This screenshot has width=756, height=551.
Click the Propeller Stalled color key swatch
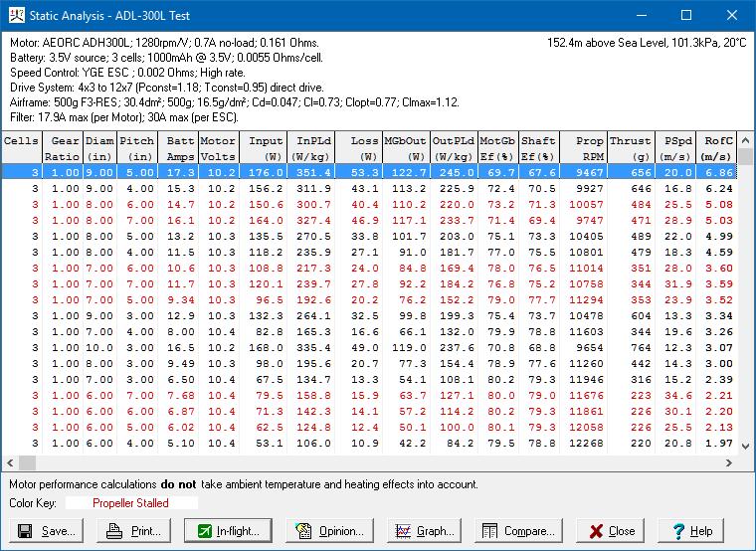(130, 503)
